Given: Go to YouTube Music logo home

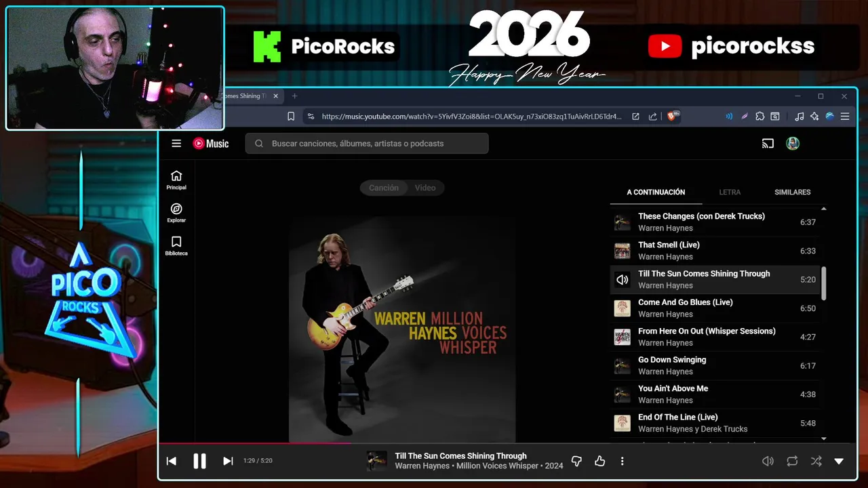Looking at the screenshot, I should coord(211,143).
